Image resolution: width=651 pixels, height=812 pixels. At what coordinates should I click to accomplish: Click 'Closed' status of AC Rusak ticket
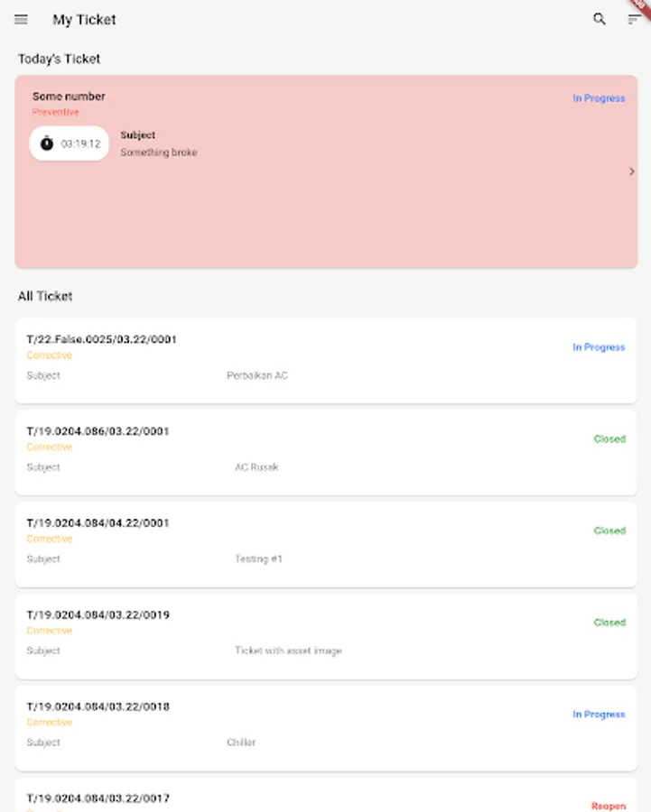[x=609, y=439]
